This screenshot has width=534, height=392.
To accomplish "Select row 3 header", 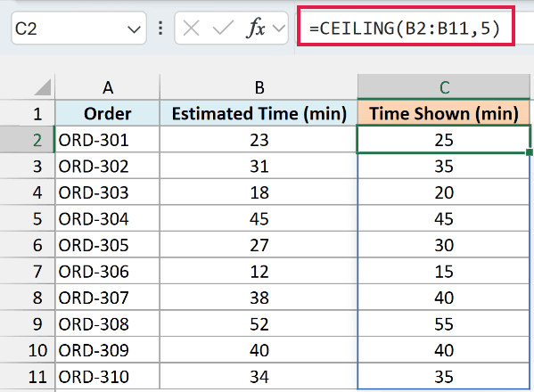I will pyautogui.click(x=28, y=166).
